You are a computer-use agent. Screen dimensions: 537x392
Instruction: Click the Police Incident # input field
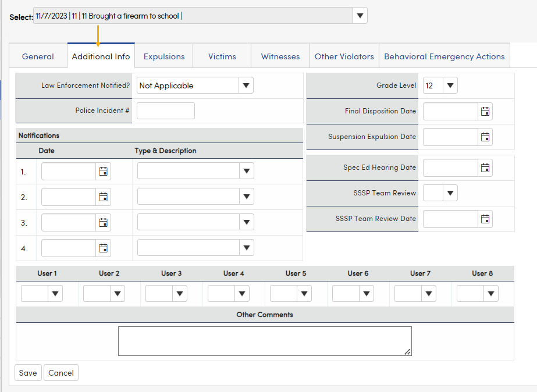click(165, 111)
